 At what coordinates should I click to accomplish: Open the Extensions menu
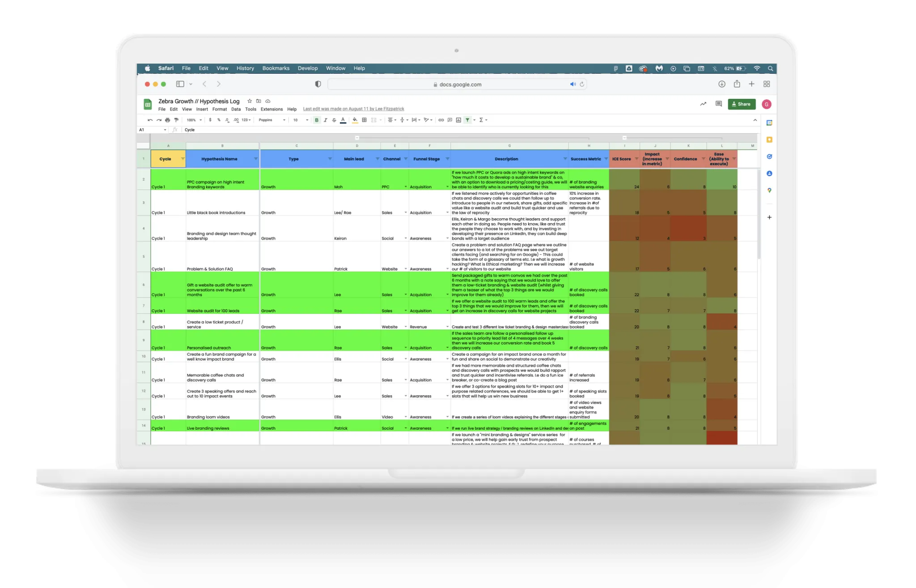coord(271,109)
